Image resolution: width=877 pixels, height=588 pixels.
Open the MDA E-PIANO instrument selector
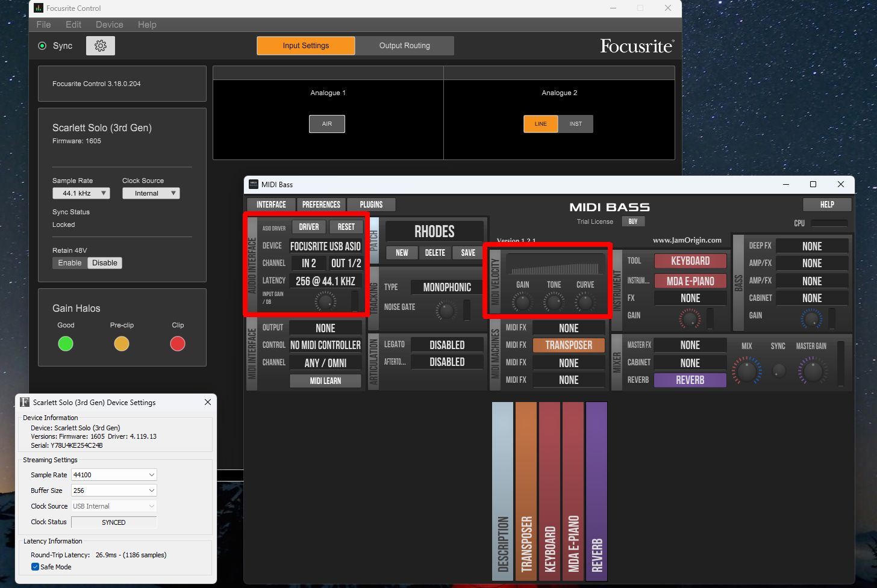click(690, 281)
